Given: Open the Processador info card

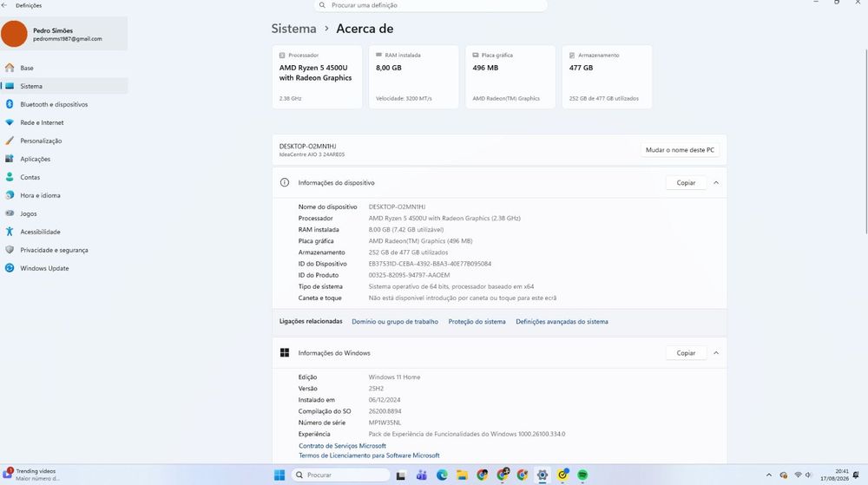Looking at the screenshot, I should click(317, 77).
